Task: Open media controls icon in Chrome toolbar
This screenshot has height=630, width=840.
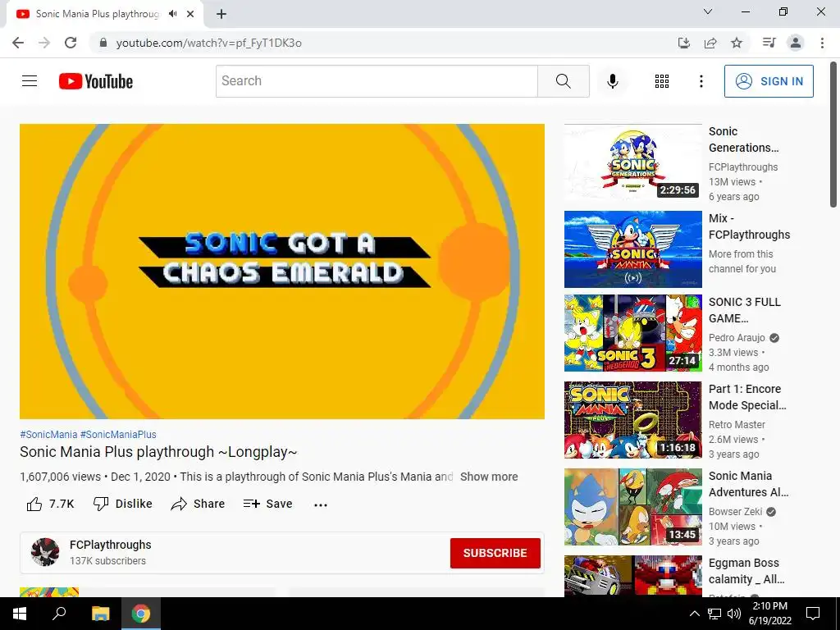Action: [x=769, y=43]
